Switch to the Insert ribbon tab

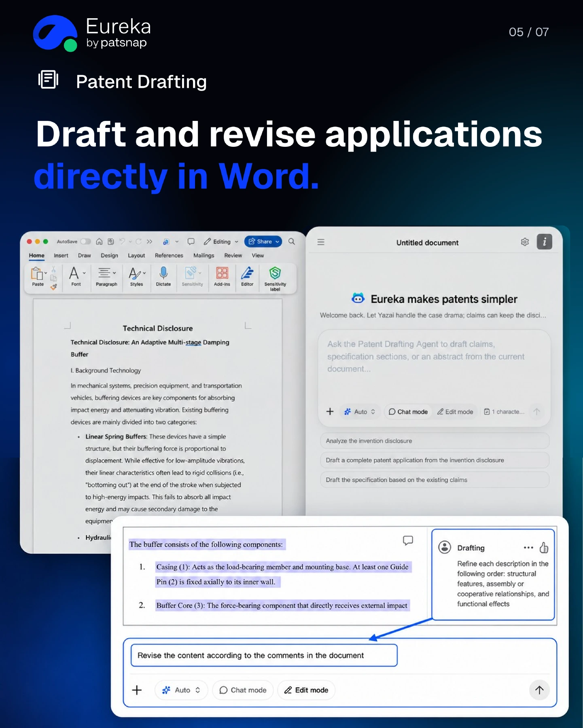(x=61, y=256)
